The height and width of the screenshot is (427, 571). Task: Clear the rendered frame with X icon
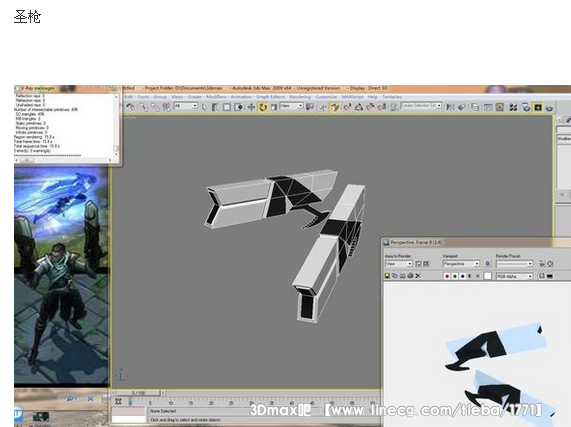tap(418, 276)
